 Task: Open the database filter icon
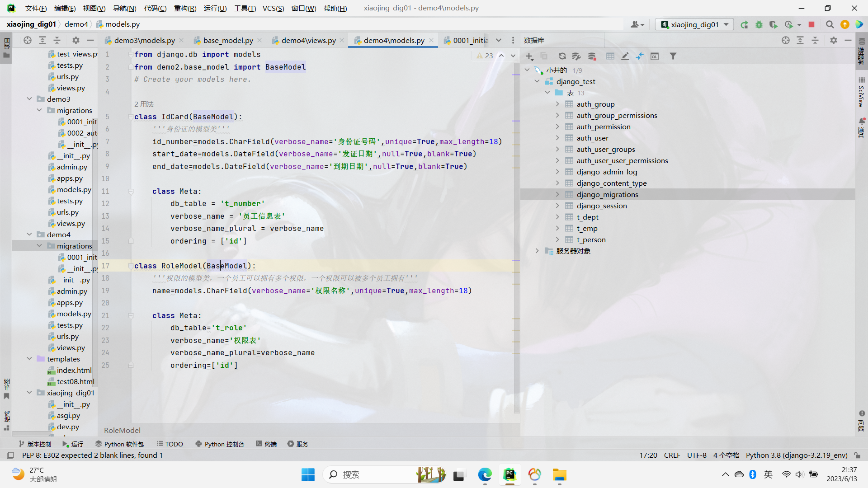tap(673, 56)
